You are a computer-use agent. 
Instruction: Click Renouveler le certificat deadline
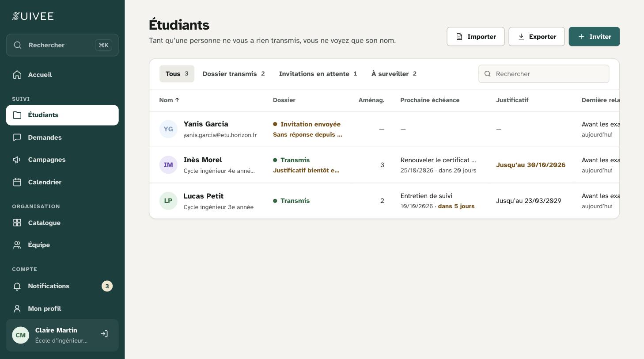click(438, 160)
